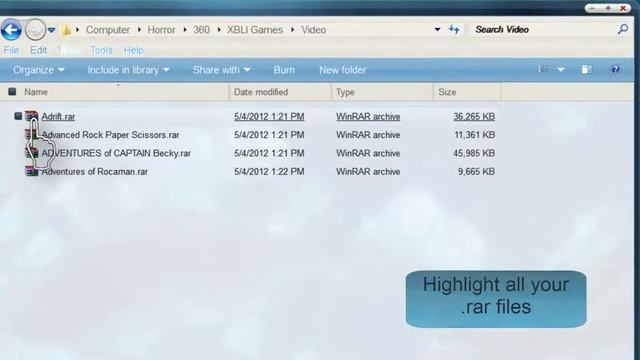Select Advanced Rock Paper Scissors.rar

(111, 135)
